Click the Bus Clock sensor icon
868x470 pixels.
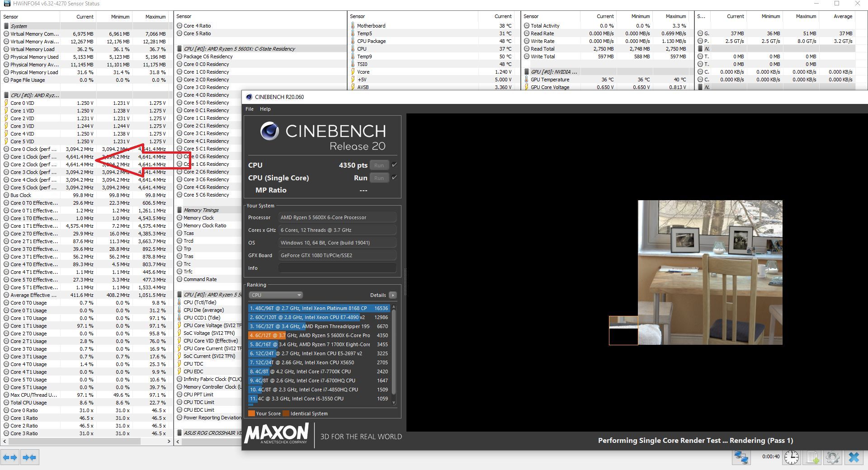coord(6,195)
